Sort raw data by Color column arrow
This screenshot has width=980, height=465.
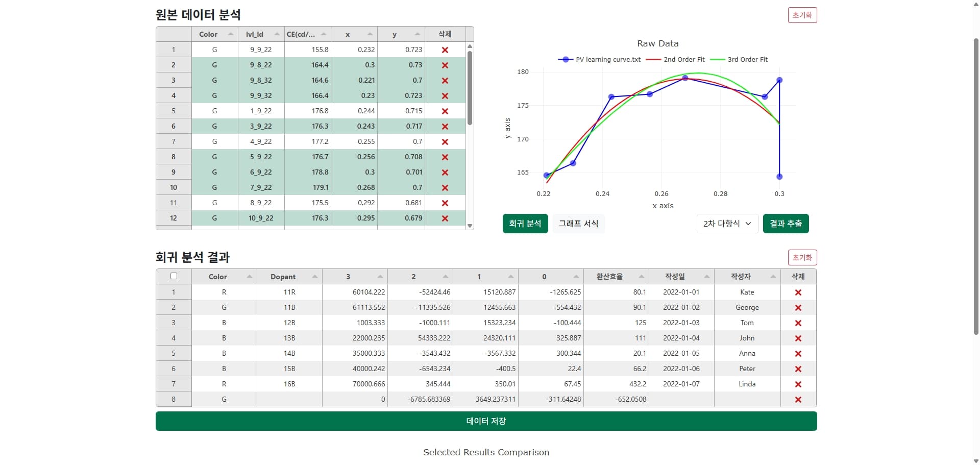click(x=230, y=34)
